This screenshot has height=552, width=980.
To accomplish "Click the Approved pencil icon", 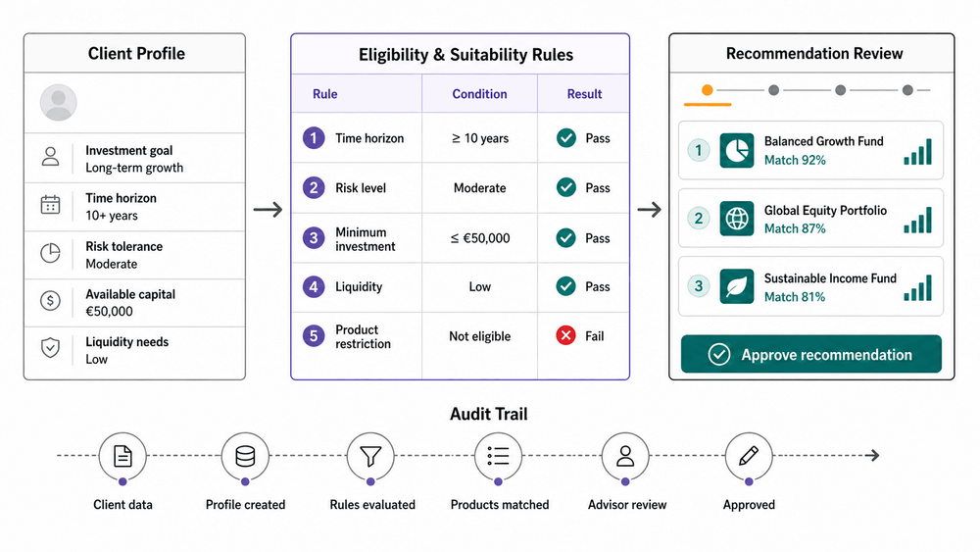I will point(749,456).
